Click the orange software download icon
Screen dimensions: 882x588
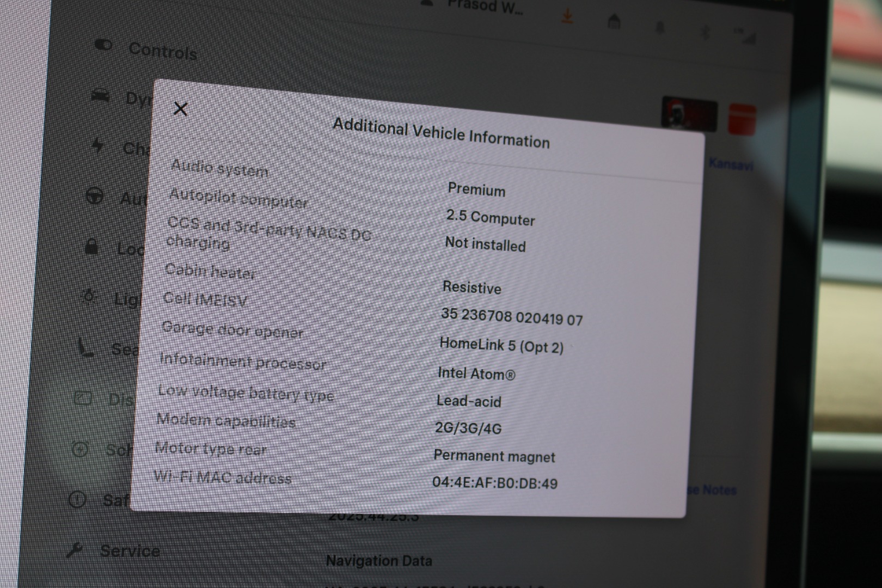coord(567,17)
